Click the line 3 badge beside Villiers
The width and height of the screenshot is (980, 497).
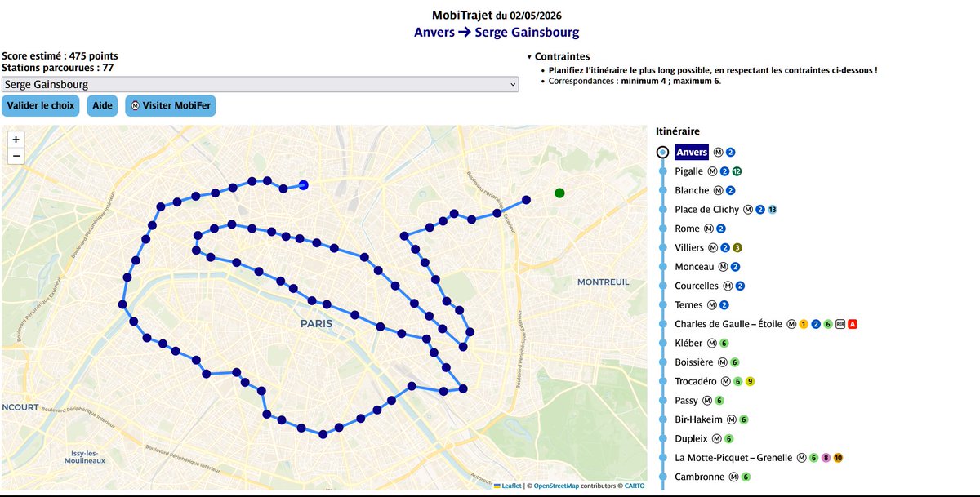(737, 248)
